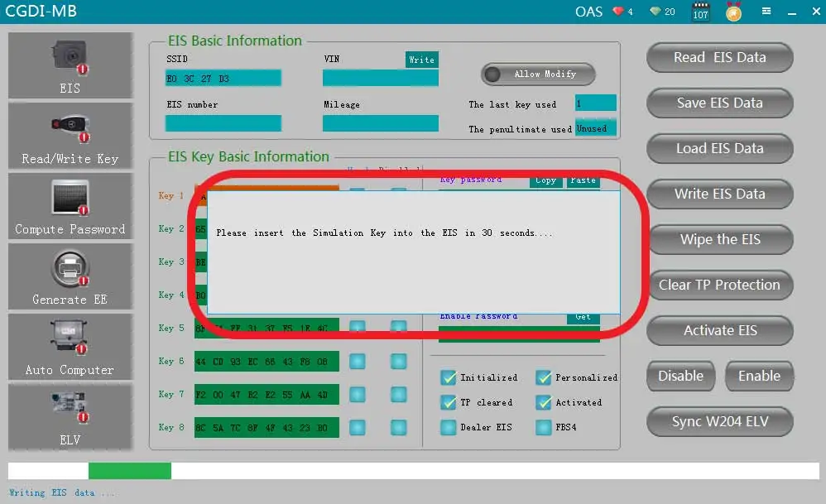This screenshot has width=826, height=504.
Task: Click the EIS number field
Action: pos(223,123)
